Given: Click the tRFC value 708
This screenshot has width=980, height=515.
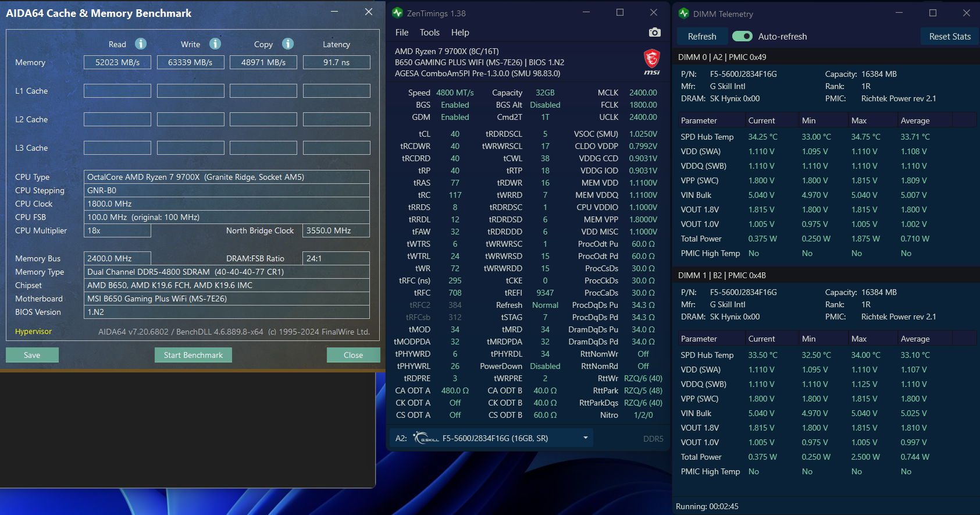Looking at the screenshot, I should (x=455, y=293).
